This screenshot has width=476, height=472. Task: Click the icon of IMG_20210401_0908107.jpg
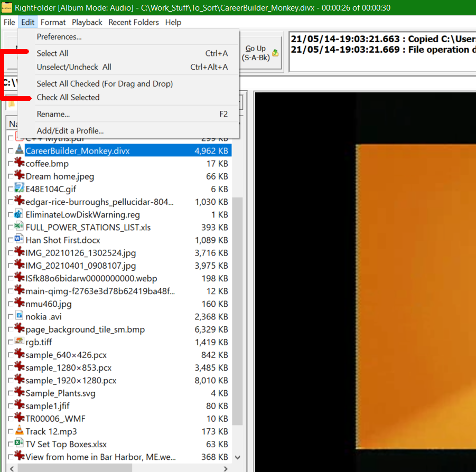click(x=20, y=265)
